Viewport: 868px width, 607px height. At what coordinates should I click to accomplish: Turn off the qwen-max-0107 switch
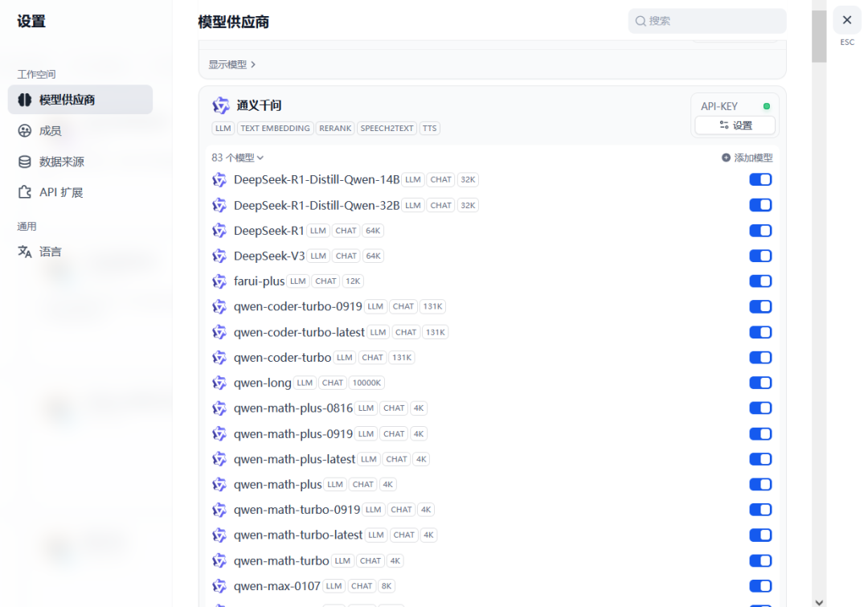(760, 586)
